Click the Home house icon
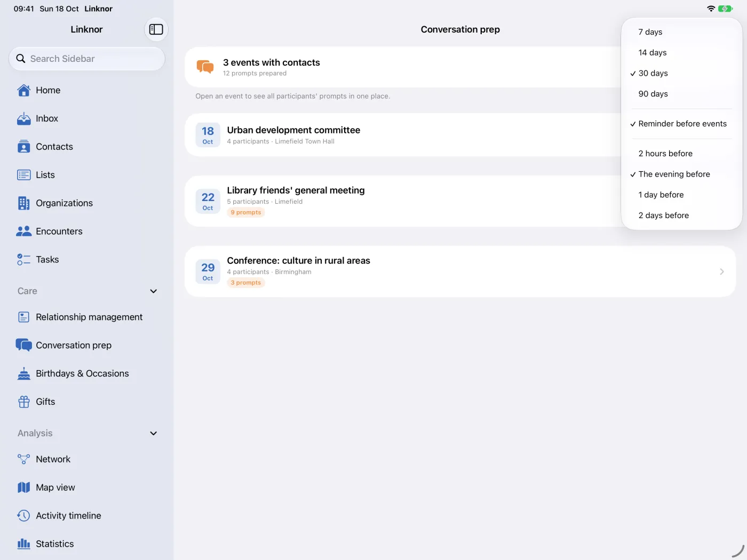Image resolution: width=747 pixels, height=560 pixels. point(24,90)
